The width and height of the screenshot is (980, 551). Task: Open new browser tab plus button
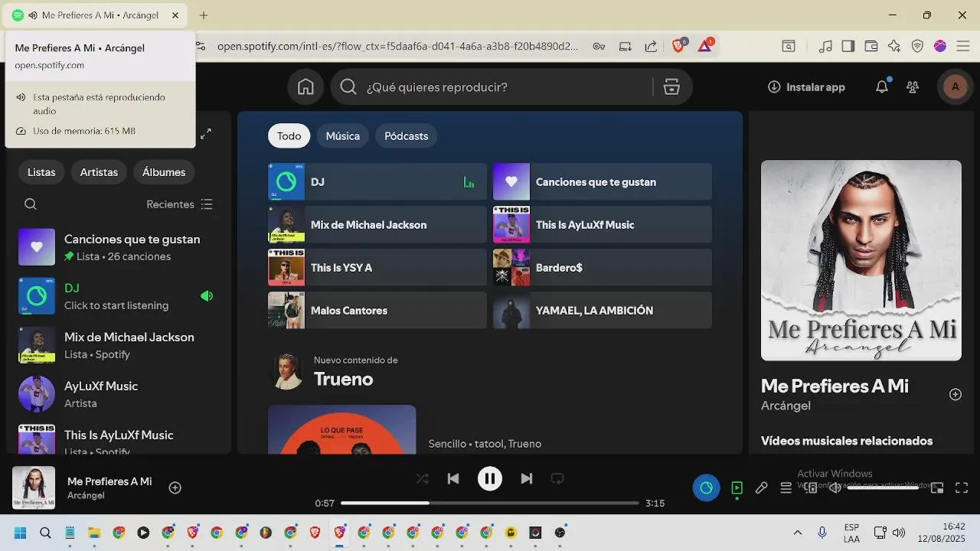[204, 15]
